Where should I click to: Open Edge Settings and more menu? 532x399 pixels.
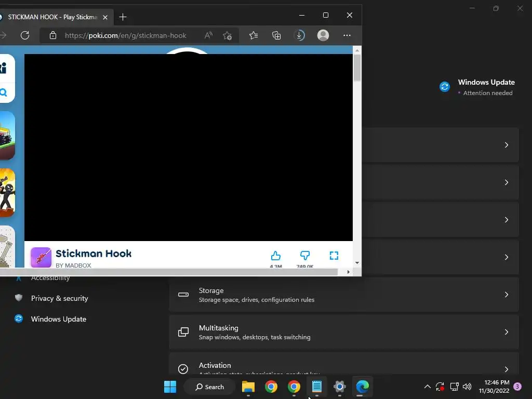(347, 35)
